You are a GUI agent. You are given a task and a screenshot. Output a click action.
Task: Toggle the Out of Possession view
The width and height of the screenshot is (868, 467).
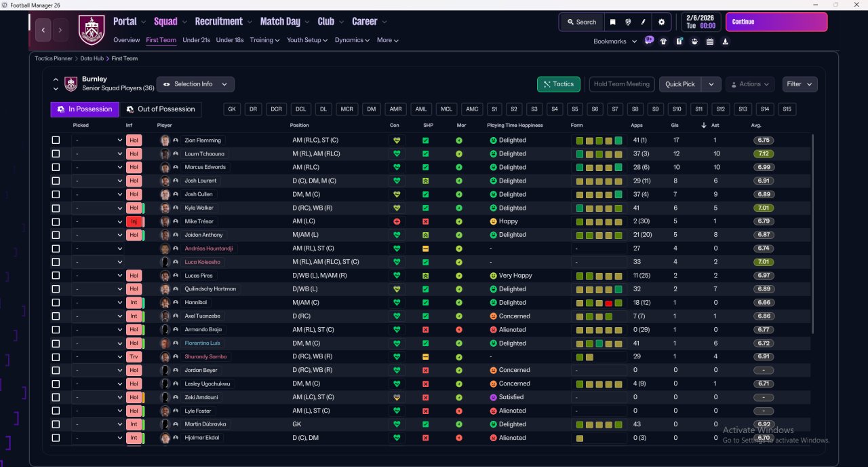click(x=161, y=109)
